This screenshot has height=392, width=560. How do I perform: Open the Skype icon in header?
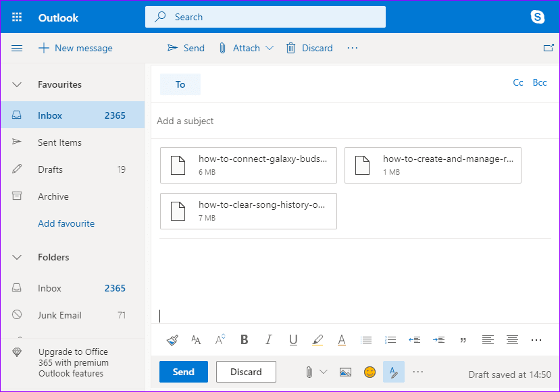pyautogui.click(x=538, y=17)
